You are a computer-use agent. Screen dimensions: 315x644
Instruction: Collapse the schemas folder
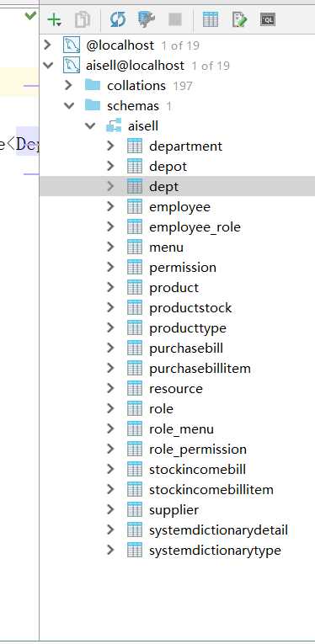pyautogui.click(x=69, y=106)
